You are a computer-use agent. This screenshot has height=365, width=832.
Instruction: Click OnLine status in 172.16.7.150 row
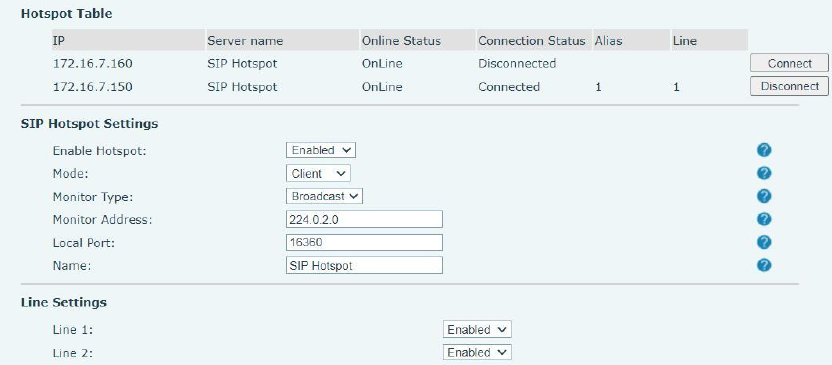click(x=382, y=87)
